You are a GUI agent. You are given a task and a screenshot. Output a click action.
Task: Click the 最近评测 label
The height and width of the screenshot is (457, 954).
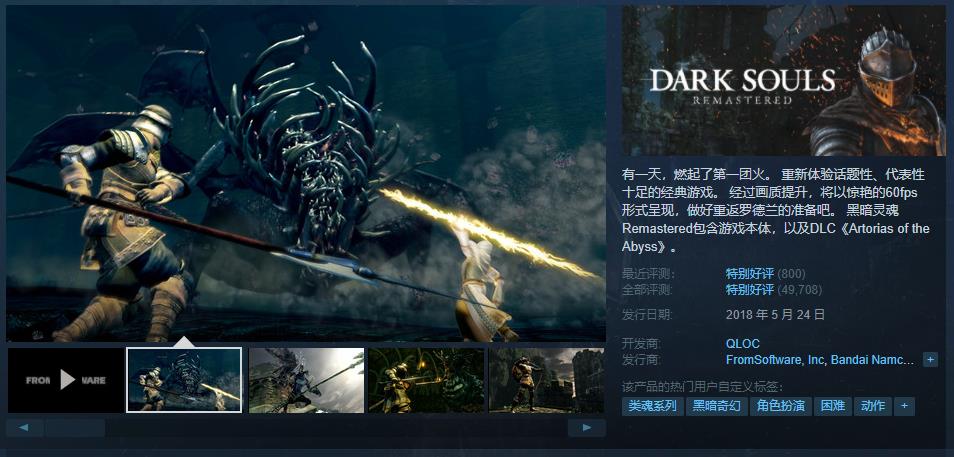click(x=648, y=274)
